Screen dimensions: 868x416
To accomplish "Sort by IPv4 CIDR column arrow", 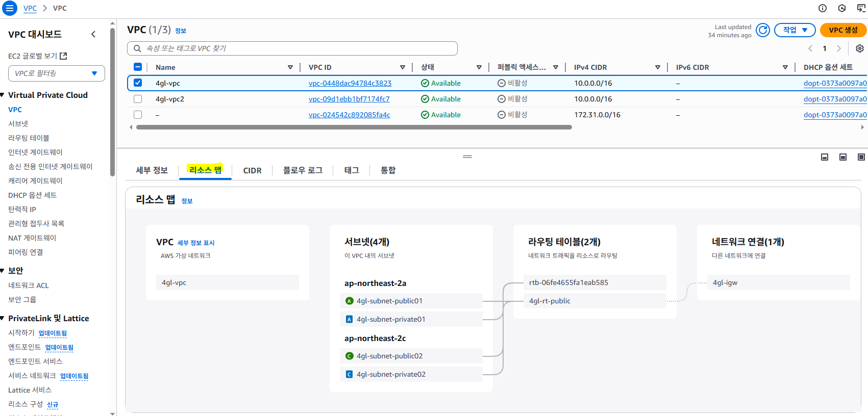I will [x=658, y=67].
